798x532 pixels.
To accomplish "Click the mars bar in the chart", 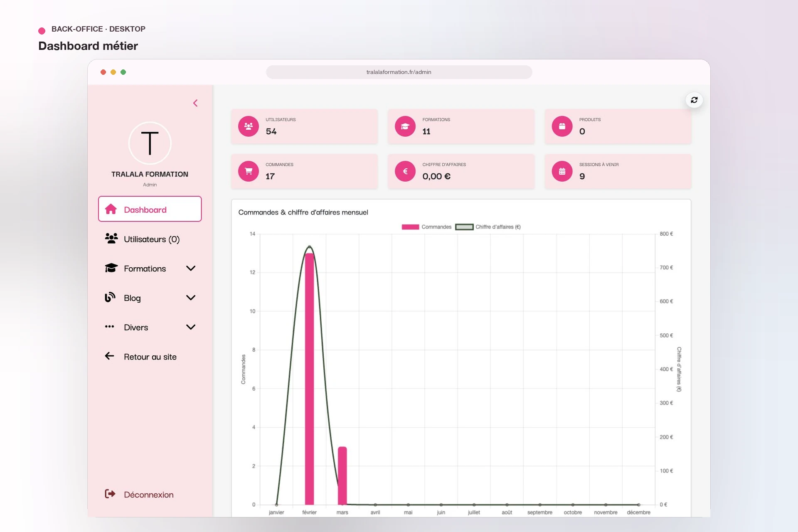I will pyautogui.click(x=342, y=475).
